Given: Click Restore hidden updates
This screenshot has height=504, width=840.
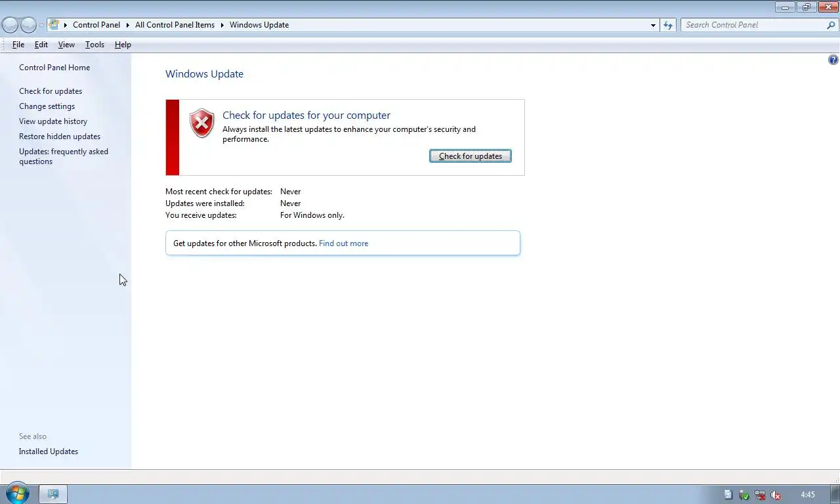Looking at the screenshot, I should pos(60,136).
